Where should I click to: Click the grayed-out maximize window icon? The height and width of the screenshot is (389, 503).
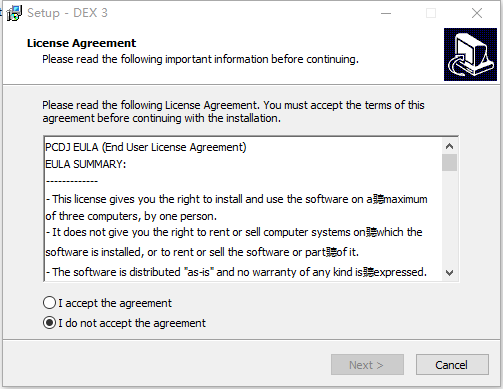tap(431, 13)
